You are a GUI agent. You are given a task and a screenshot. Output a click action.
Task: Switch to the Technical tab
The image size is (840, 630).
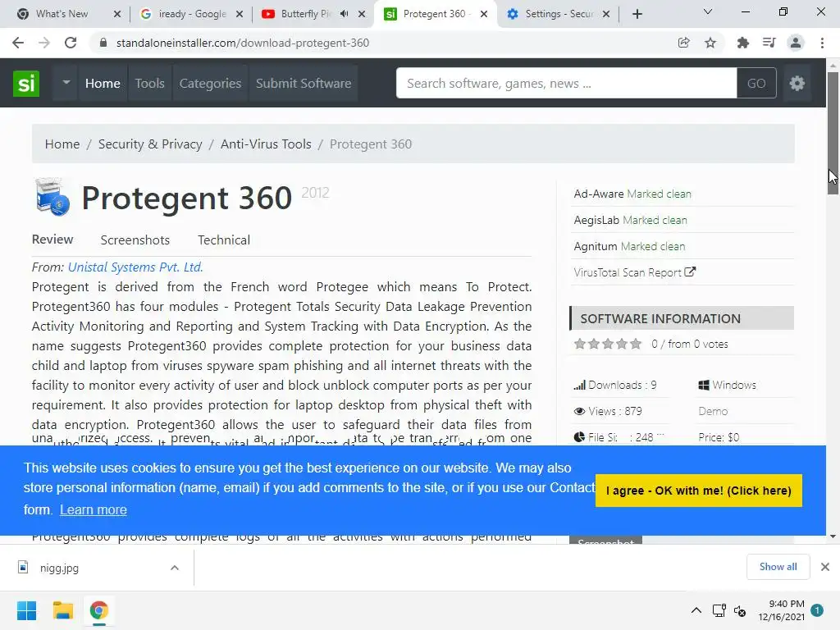224,240
